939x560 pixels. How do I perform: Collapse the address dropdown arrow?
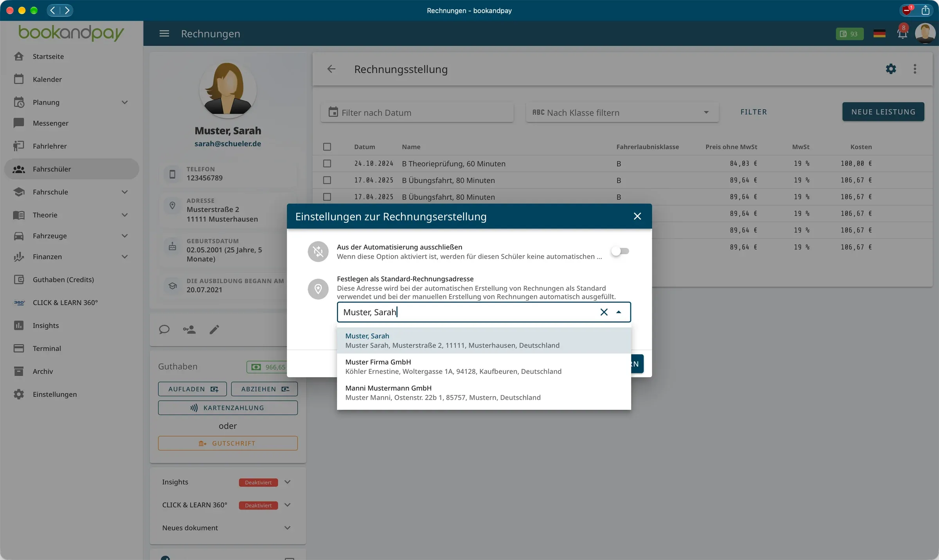point(619,312)
